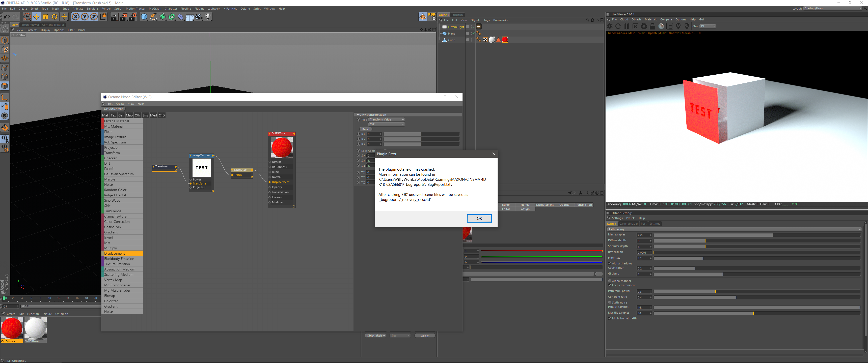
Task: Toggle the Static noise checkbox
Action: [610, 302]
